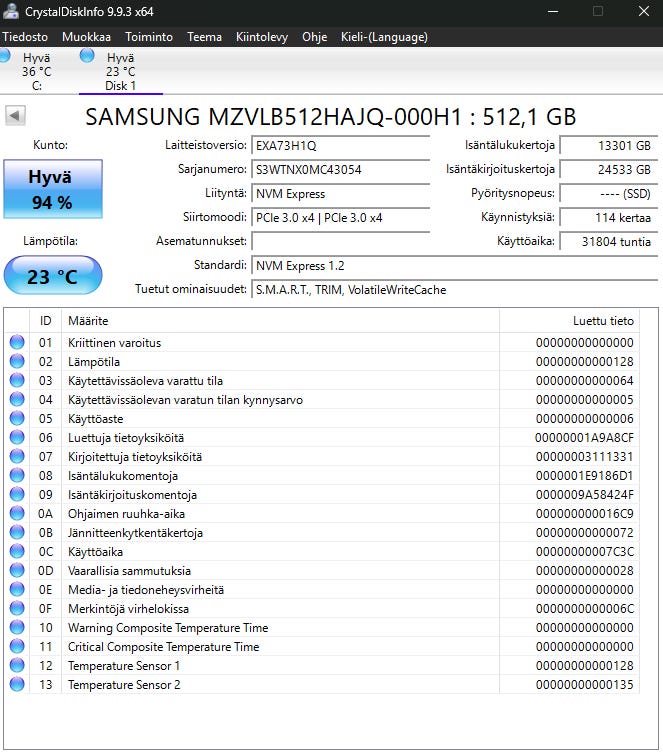The width and height of the screenshot is (663, 756).
Task: Open the Teema menu
Action: click(204, 37)
